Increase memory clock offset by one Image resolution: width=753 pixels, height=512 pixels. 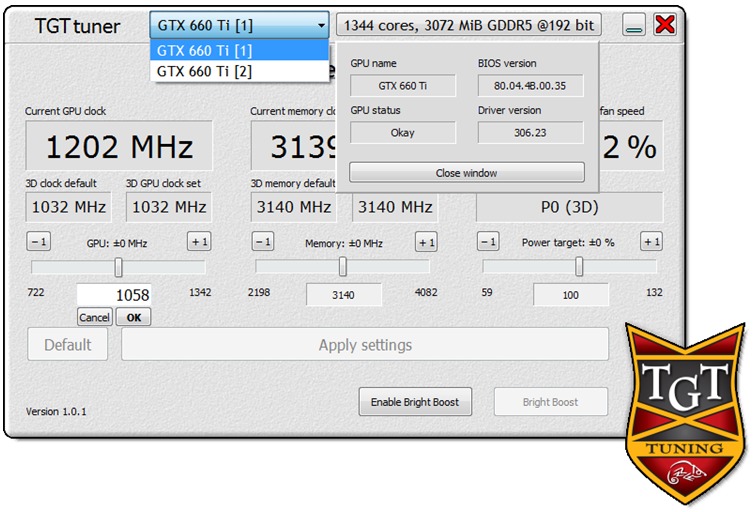[426, 242]
